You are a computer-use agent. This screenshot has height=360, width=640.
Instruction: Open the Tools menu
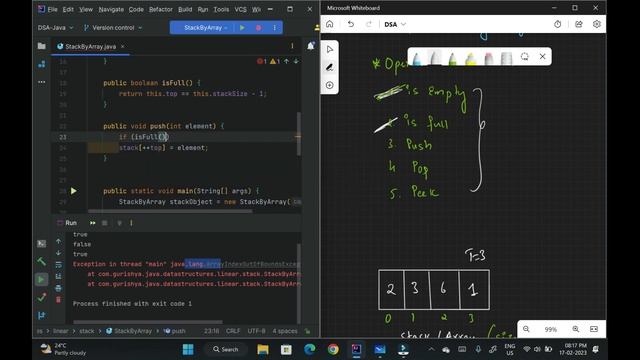tap(221, 9)
